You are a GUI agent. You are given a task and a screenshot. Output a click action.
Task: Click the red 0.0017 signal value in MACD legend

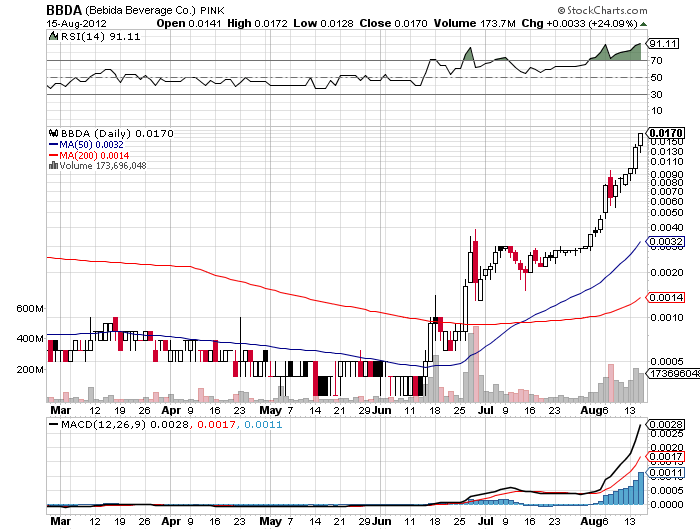pyautogui.click(x=216, y=424)
